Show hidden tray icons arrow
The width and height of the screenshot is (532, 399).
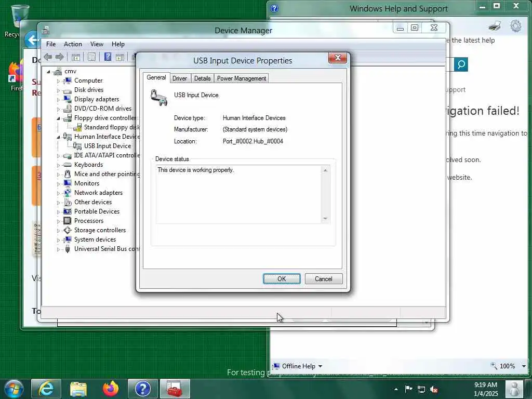[395, 389]
